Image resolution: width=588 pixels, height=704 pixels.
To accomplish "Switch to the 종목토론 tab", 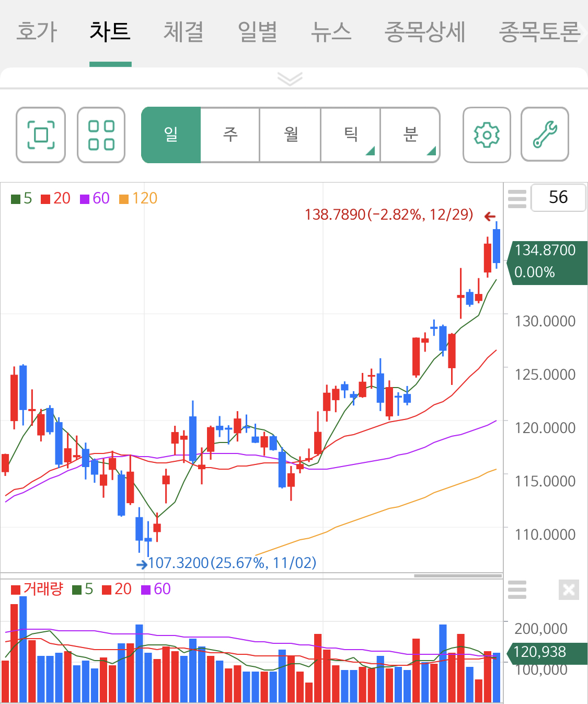I will pos(539,32).
